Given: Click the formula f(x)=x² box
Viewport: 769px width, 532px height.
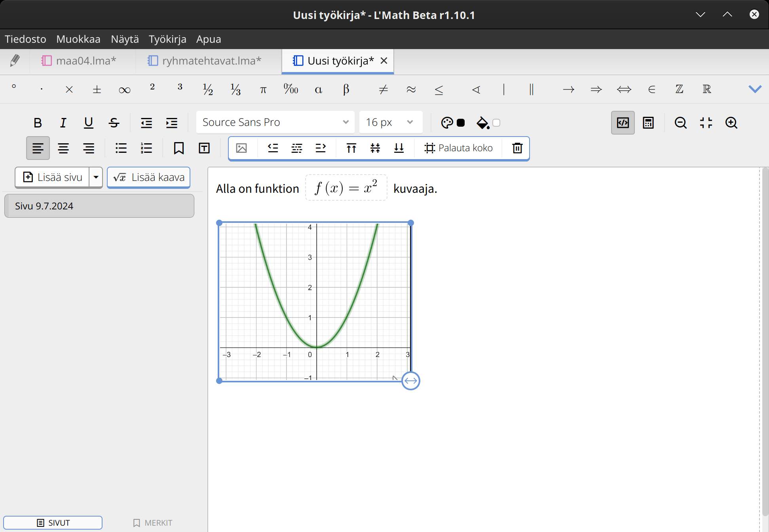Looking at the screenshot, I should tap(346, 188).
